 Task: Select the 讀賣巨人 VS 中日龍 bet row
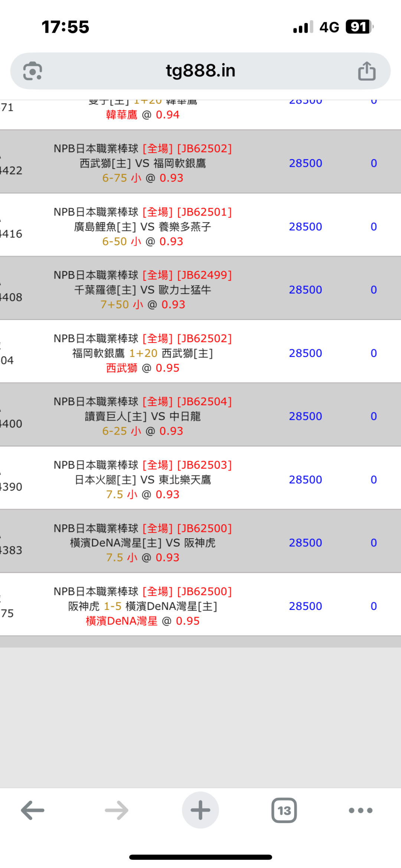(143, 416)
